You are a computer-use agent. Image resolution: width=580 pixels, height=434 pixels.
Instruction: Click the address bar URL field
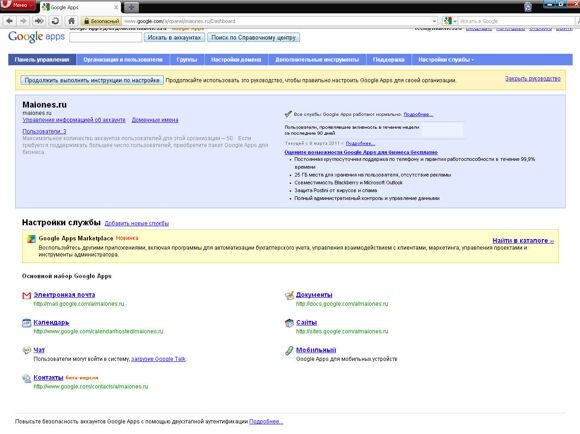pos(277,21)
